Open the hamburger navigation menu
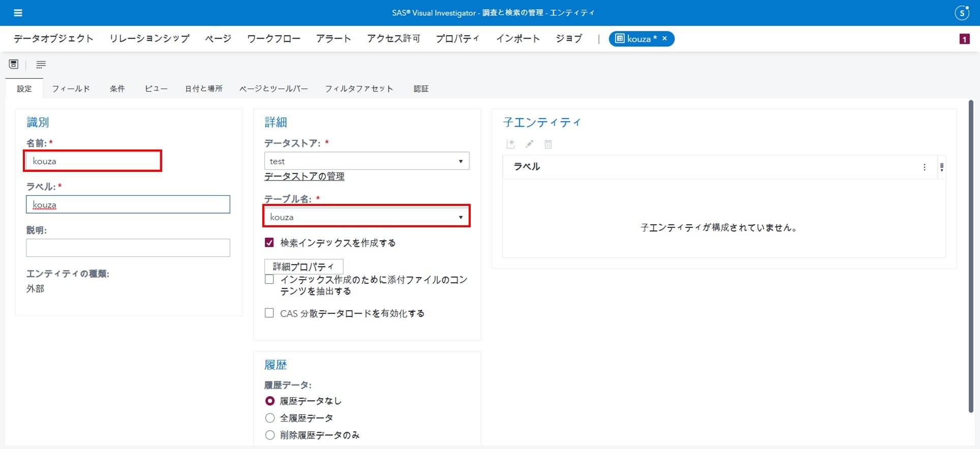The height and width of the screenshot is (449, 980). click(18, 13)
